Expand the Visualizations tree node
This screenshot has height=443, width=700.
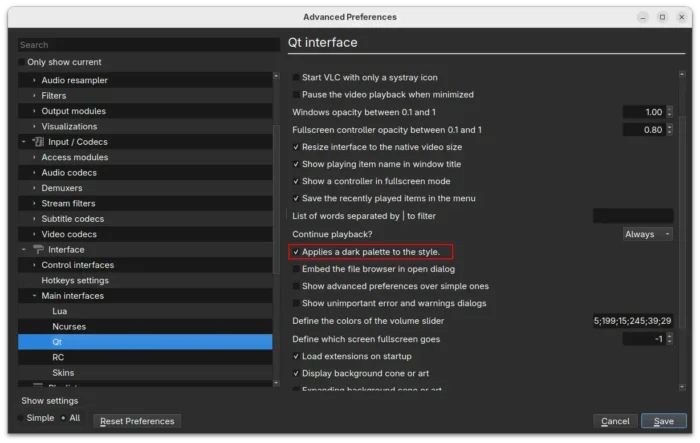tap(34, 126)
